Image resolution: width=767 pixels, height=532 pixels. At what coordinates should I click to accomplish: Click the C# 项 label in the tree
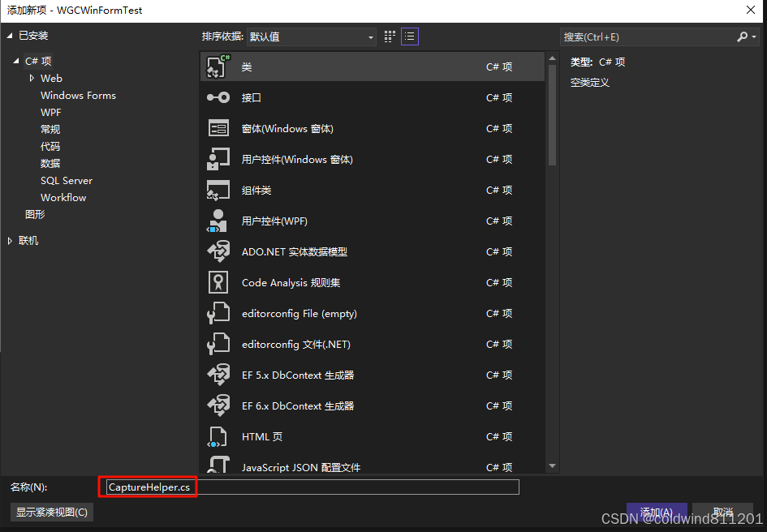tap(38, 61)
